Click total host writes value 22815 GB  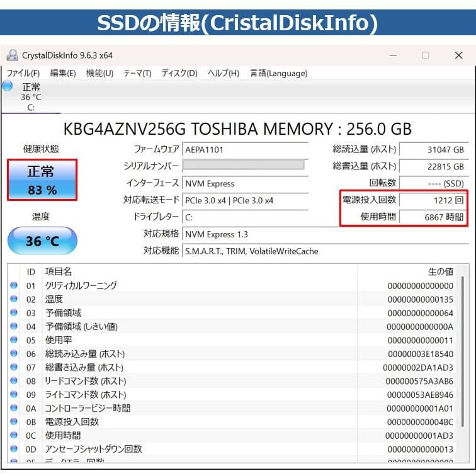tap(434, 167)
